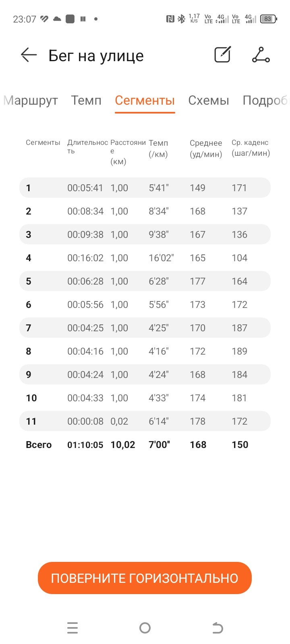
Task: Tap the Android home circle icon
Action: [x=145, y=628]
